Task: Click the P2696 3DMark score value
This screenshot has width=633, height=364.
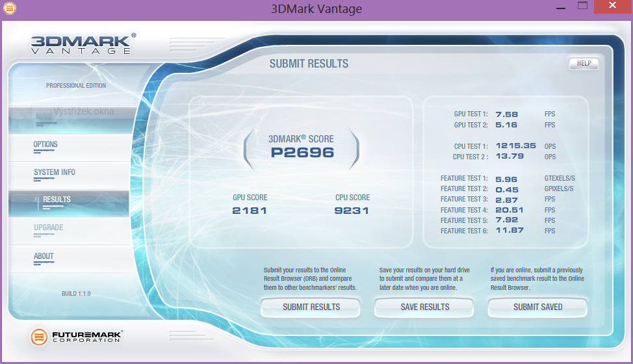Action: coord(302,153)
